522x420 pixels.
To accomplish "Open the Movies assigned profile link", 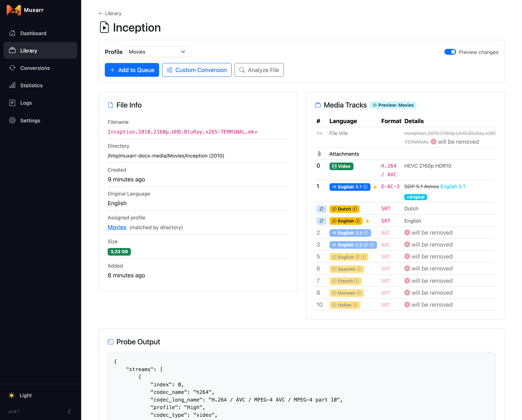I will click(117, 227).
